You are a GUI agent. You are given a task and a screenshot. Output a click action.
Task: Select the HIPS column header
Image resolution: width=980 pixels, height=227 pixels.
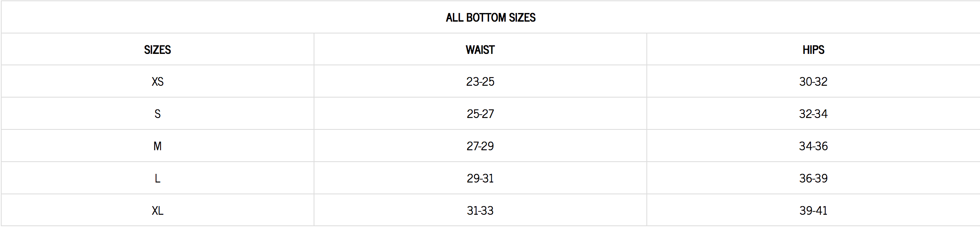point(813,50)
